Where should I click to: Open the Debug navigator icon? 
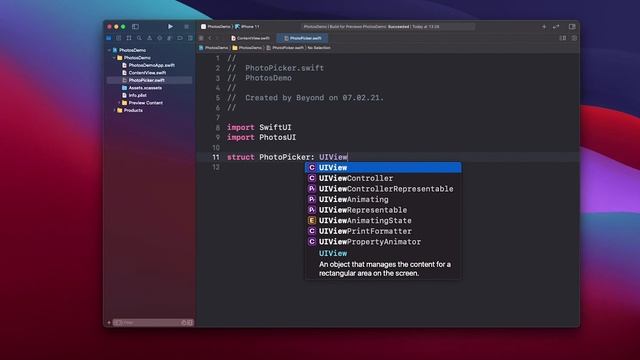[169, 38]
